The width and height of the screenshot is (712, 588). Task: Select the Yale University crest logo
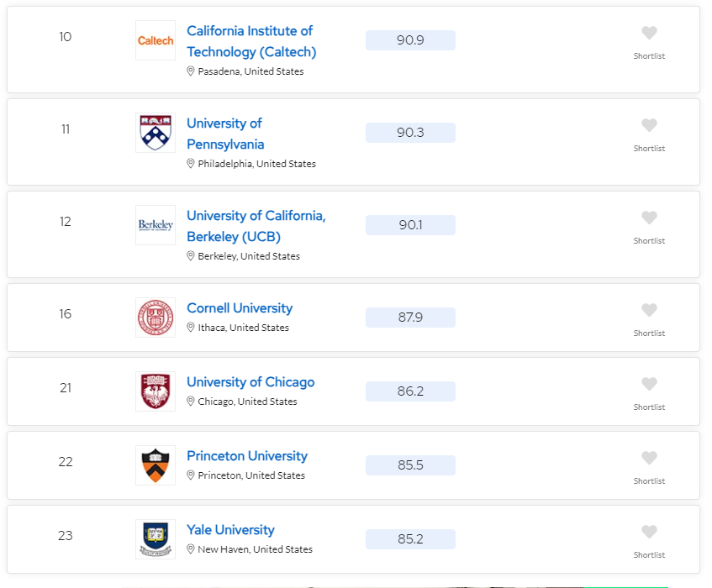pos(156,539)
